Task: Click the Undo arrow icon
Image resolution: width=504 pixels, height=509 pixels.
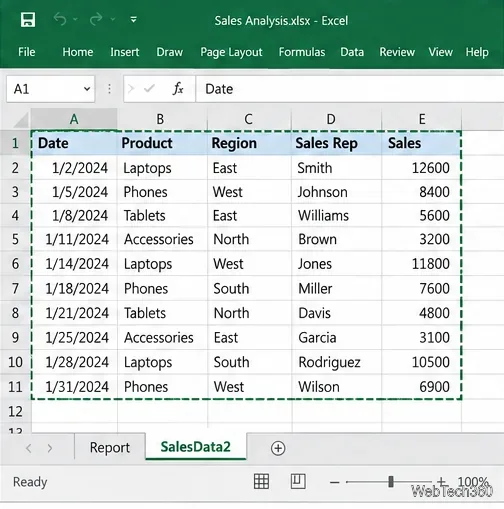Action: [x=60, y=19]
